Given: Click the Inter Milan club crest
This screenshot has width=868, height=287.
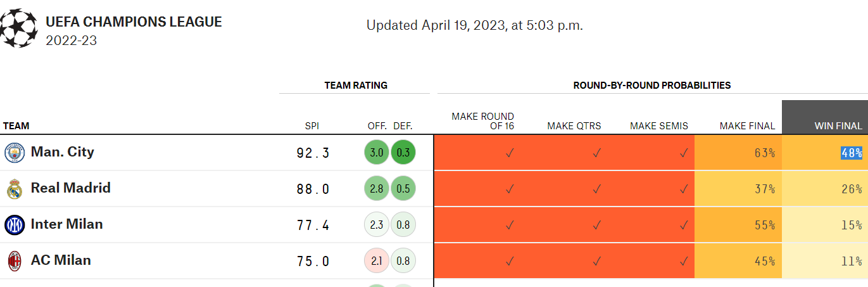Looking at the screenshot, I should click(14, 225).
